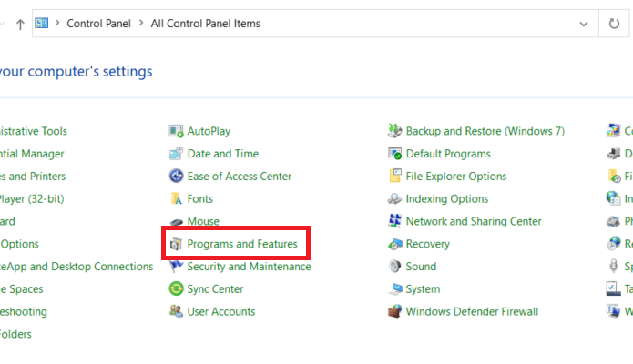Click the Windows Defender Firewall brick icon
Screen dimensions: 633x364
coord(394,311)
